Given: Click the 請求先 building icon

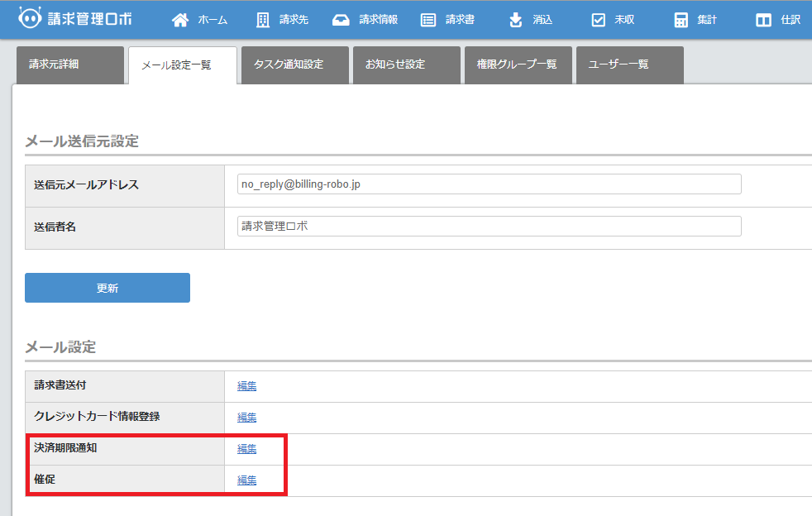Looking at the screenshot, I should [x=263, y=20].
